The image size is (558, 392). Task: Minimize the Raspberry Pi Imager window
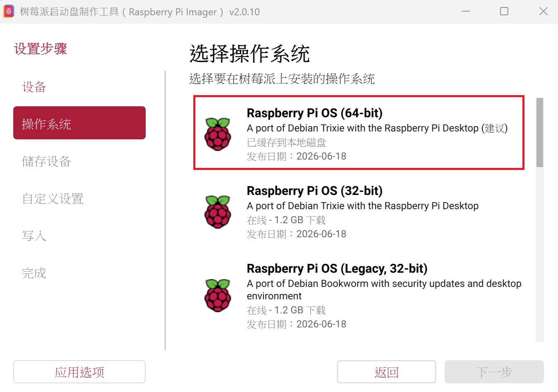(x=466, y=12)
